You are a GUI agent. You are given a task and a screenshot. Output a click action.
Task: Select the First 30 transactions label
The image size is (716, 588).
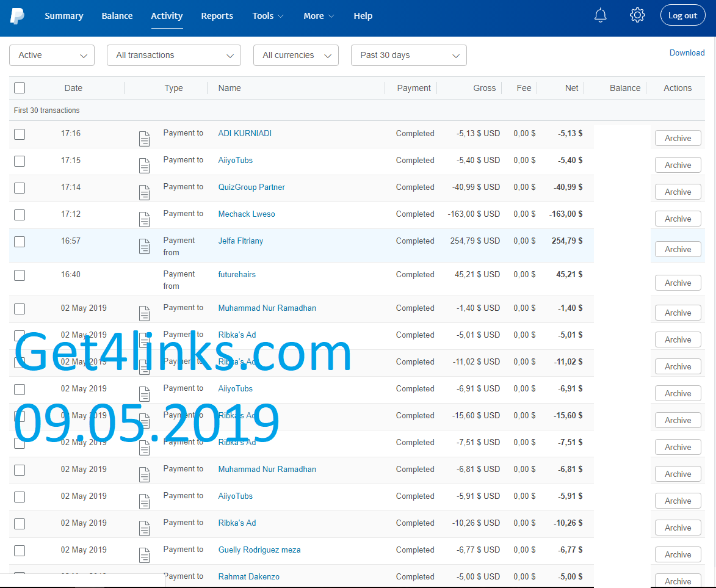click(x=46, y=111)
